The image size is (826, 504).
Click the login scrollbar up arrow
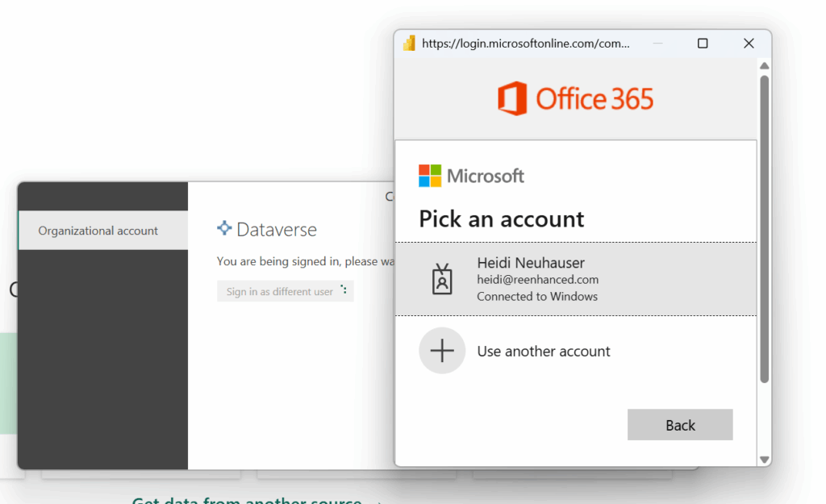(x=765, y=66)
